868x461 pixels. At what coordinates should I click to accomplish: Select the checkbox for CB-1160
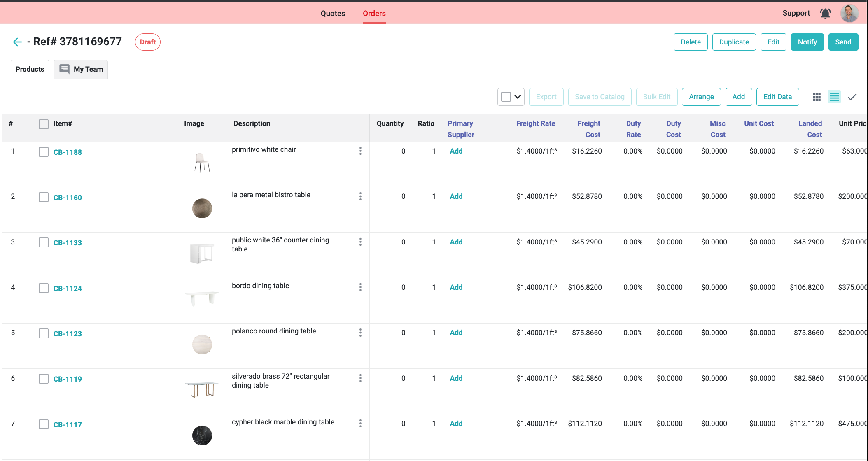(x=44, y=197)
